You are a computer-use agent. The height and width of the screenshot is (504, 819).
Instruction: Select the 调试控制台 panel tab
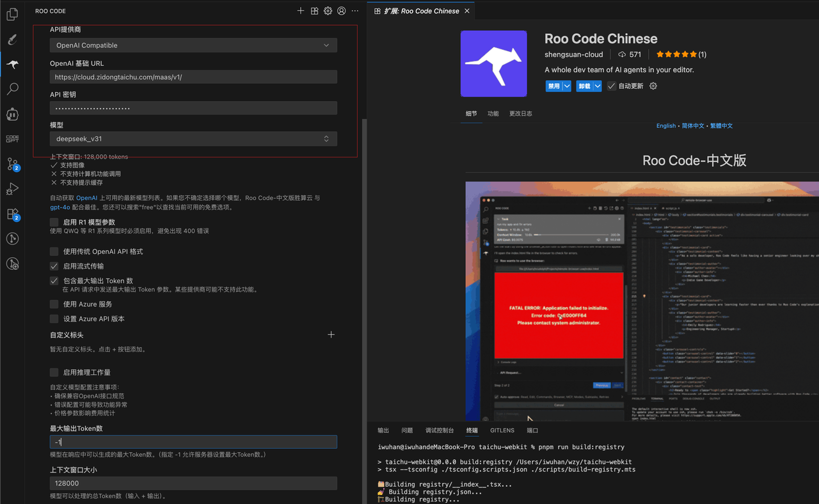pos(440,430)
